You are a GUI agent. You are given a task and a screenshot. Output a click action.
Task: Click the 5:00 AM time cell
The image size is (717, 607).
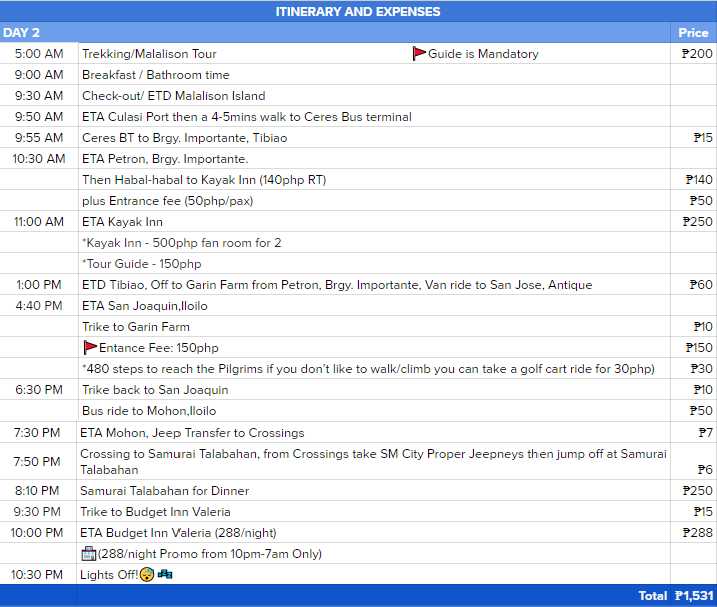pyautogui.click(x=39, y=54)
